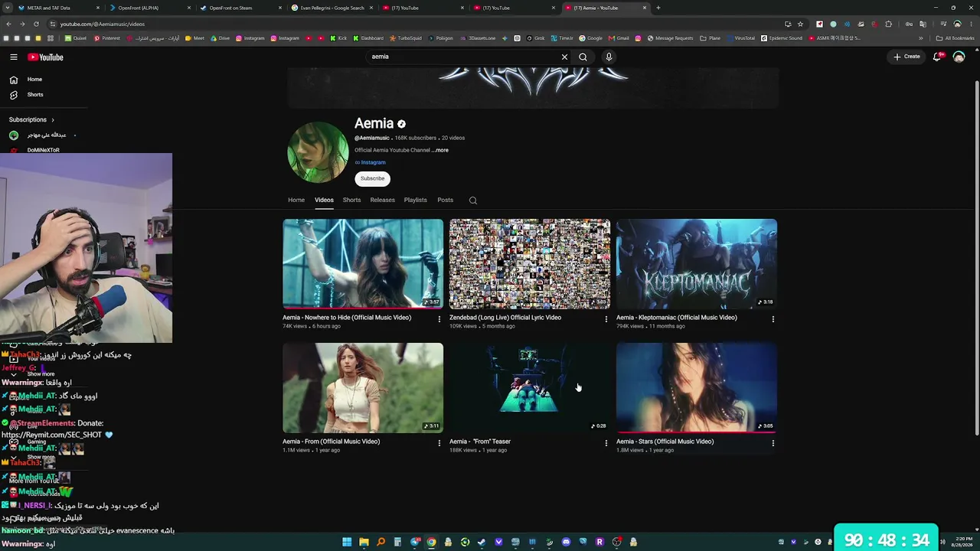The width and height of the screenshot is (980, 551).
Task: Subscribe to the Aemia channel
Action: pyautogui.click(x=373, y=179)
